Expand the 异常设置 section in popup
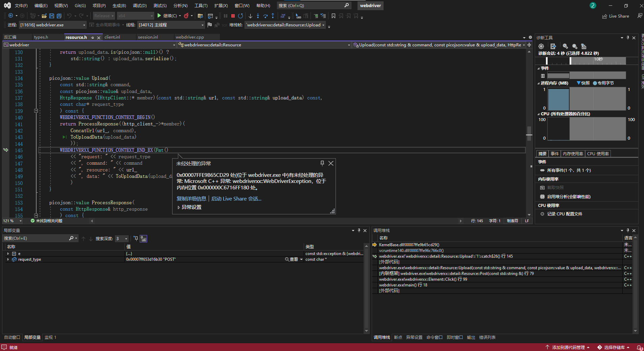 pos(179,207)
